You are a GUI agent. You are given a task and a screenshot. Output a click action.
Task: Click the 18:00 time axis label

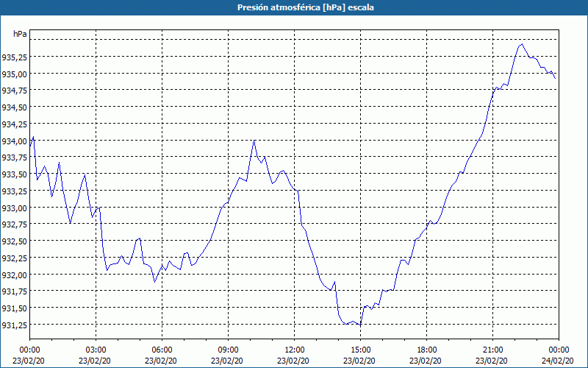pyautogui.click(x=427, y=350)
